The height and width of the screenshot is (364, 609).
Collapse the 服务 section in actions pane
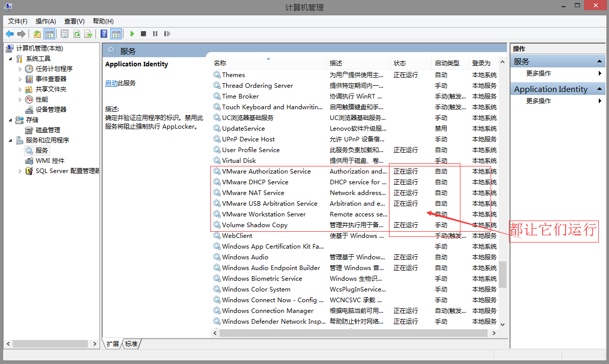(x=599, y=61)
